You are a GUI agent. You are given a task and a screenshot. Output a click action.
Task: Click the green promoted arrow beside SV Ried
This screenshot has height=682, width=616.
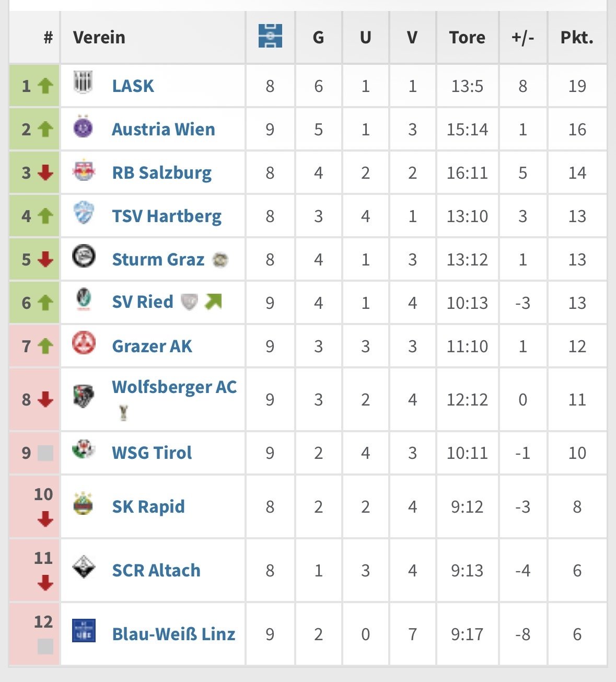[213, 302]
